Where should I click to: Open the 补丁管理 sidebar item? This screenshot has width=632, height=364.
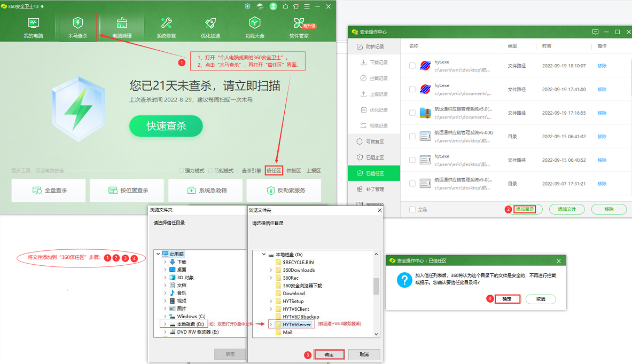374,189
